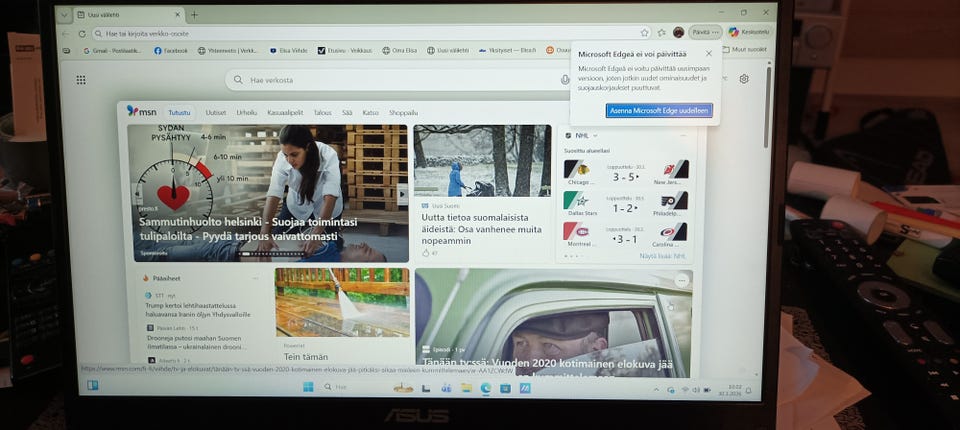Click Hae verkosta search box
Viewport: 960px width, 430px height.
398,80
